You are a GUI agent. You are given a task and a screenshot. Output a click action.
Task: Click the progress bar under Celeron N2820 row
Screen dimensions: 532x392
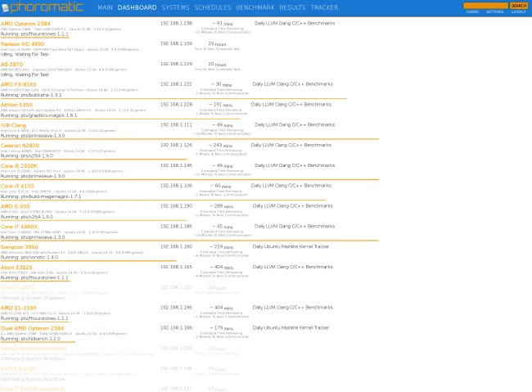[94, 160]
